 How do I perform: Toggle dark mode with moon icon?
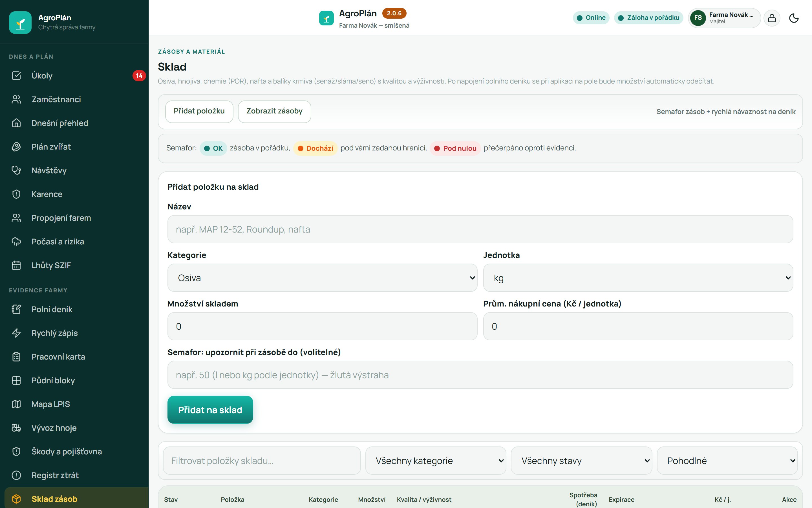coord(794,18)
